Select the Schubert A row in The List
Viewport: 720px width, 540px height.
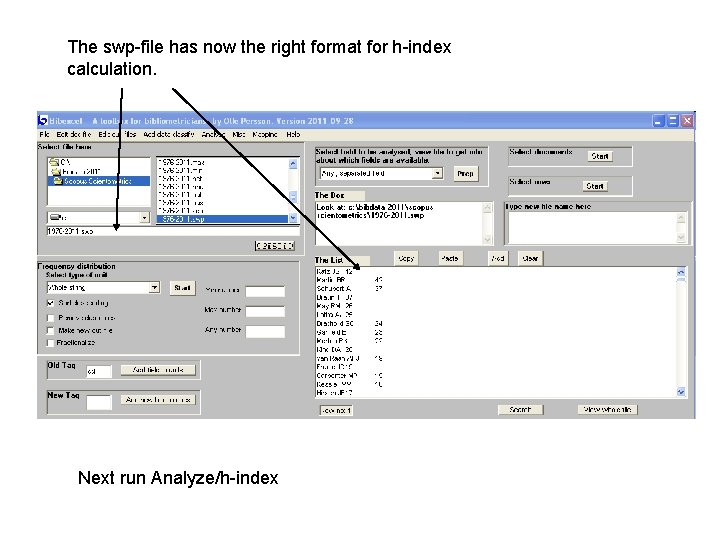point(349,288)
